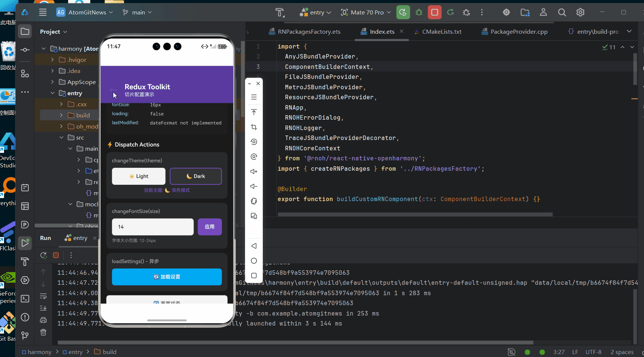Open user account profile icon
Viewport: 644px width, 357px height.
543,12
